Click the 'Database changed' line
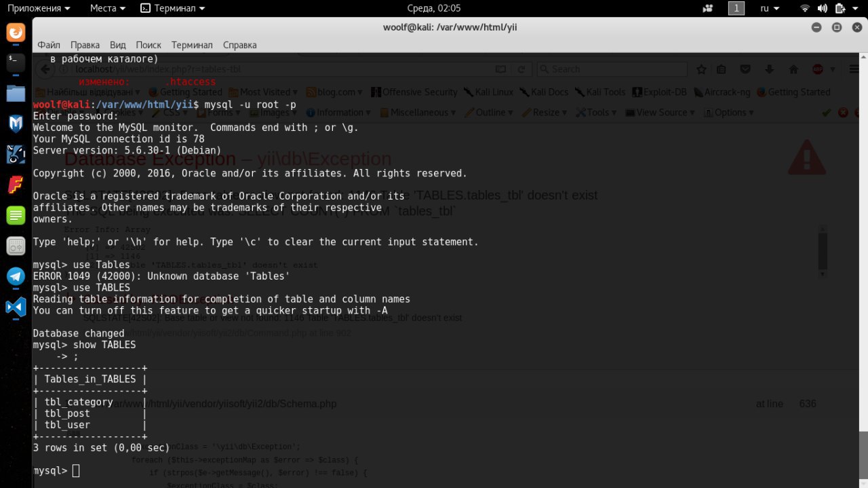The image size is (868, 488). click(79, 333)
